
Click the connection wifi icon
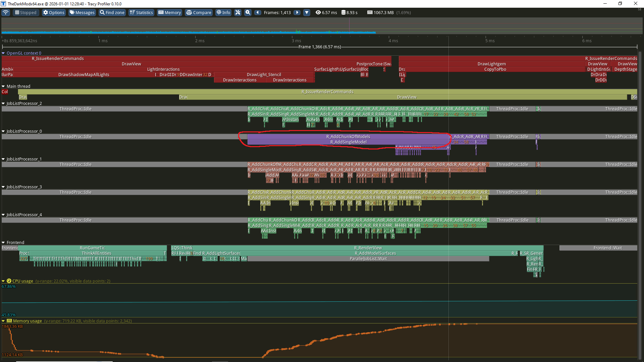(x=6, y=12)
